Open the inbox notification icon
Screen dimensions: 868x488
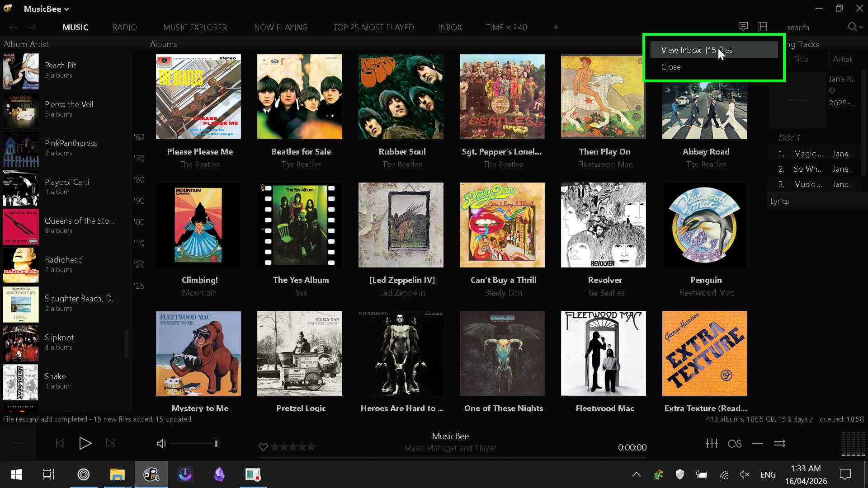pyautogui.click(x=743, y=27)
